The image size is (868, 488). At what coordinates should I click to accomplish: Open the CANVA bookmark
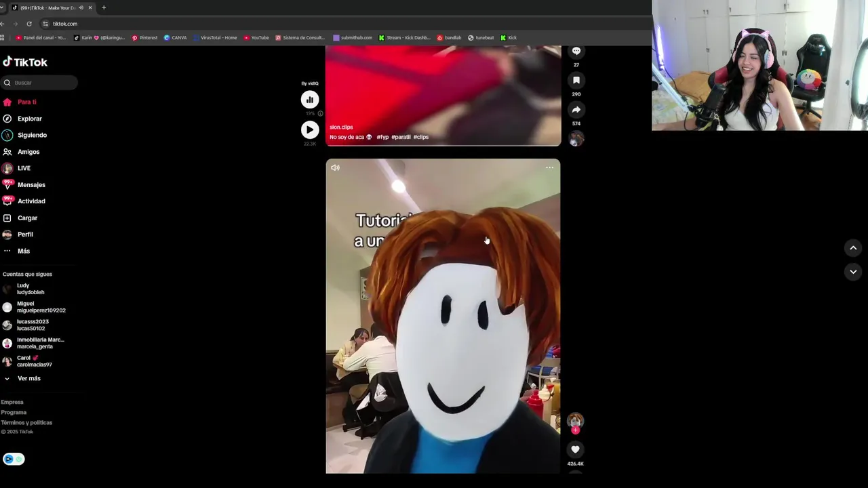coord(176,38)
